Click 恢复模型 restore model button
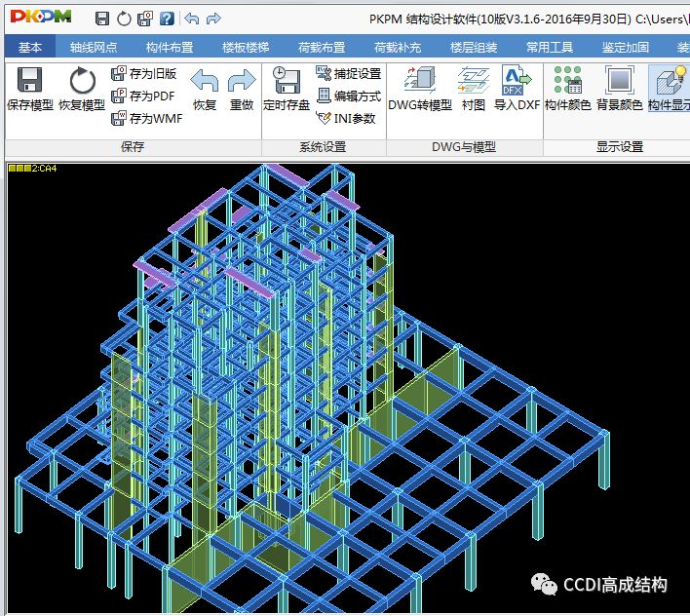 pos(82,89)
